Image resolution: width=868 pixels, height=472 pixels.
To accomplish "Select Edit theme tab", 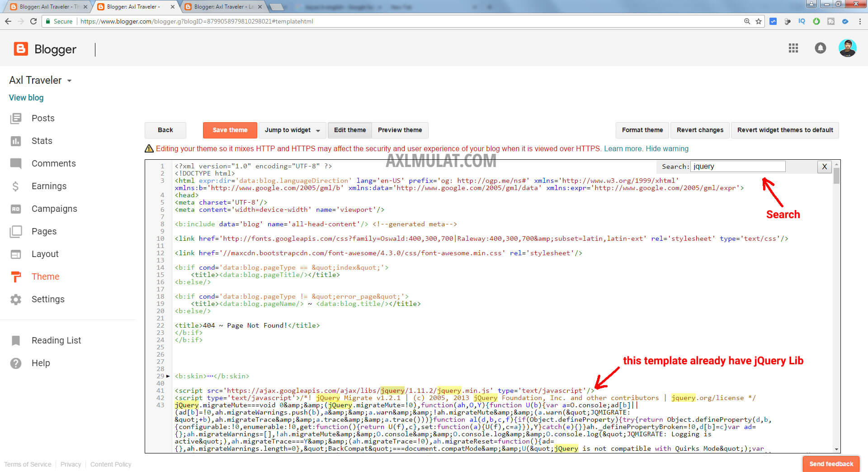I will point(349,130).
